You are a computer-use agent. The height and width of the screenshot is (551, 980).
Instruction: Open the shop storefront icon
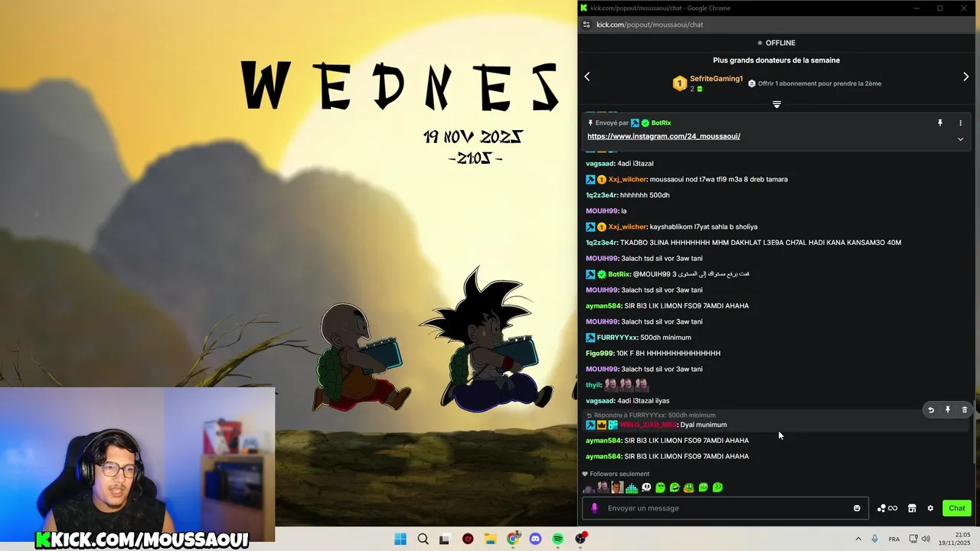pos(912,508)
